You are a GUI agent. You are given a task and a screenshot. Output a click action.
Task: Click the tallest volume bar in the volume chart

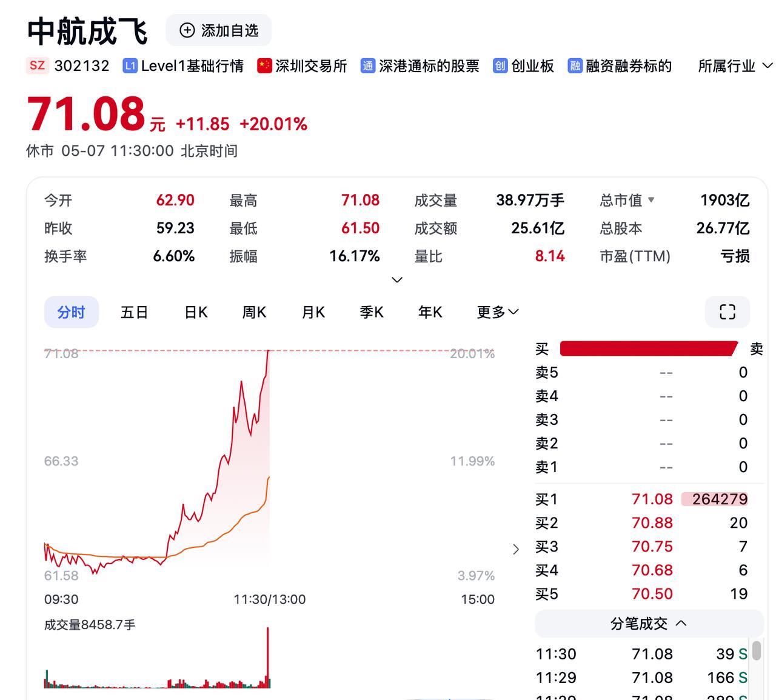(x=267, y=658)
